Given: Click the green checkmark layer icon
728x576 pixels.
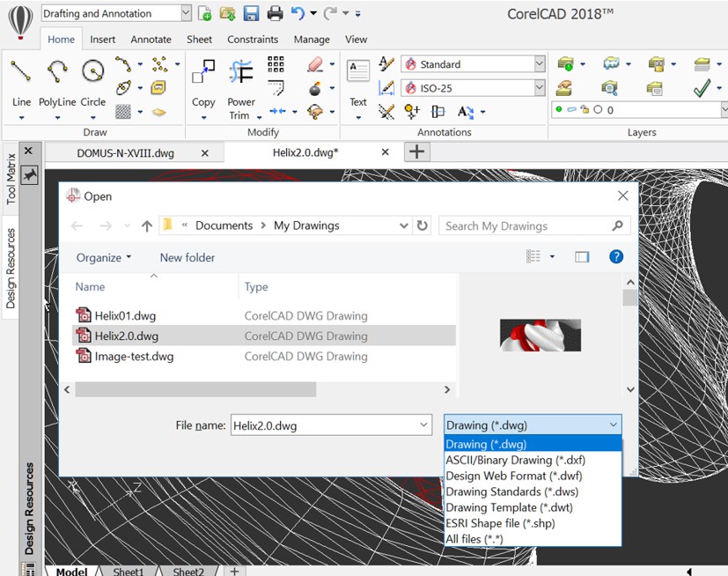Looking at the screenshot, I should point(702,88).
